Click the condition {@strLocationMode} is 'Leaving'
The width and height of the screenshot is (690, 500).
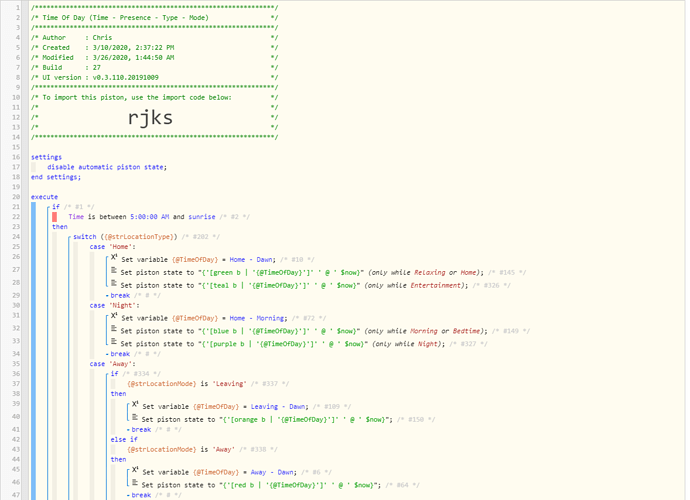click(187, 384)
